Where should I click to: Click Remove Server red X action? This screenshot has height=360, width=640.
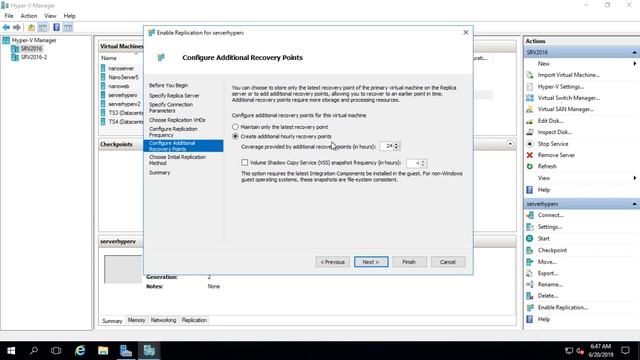tap(530, 155)
